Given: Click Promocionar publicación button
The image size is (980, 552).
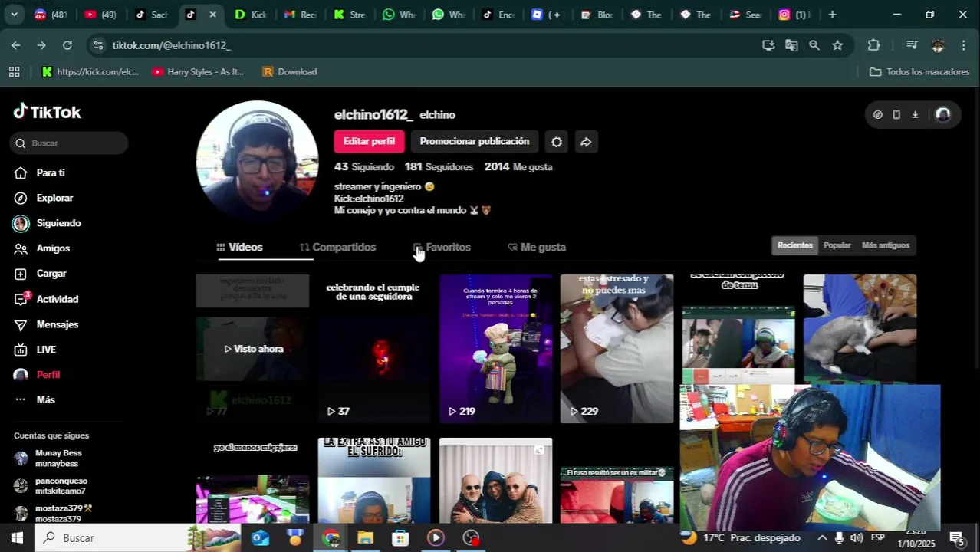Looking at the screenshot, I should [474, 142].
